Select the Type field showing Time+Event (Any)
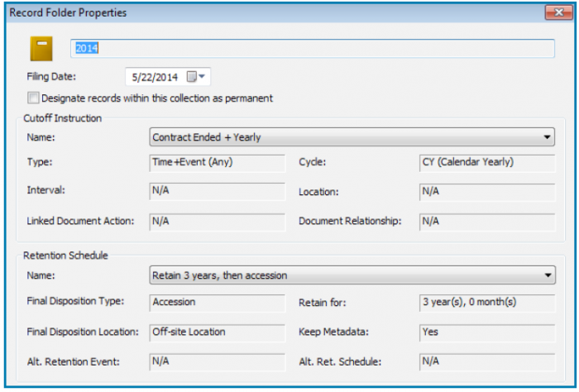The image size is (579, 392). click(217, 163)
